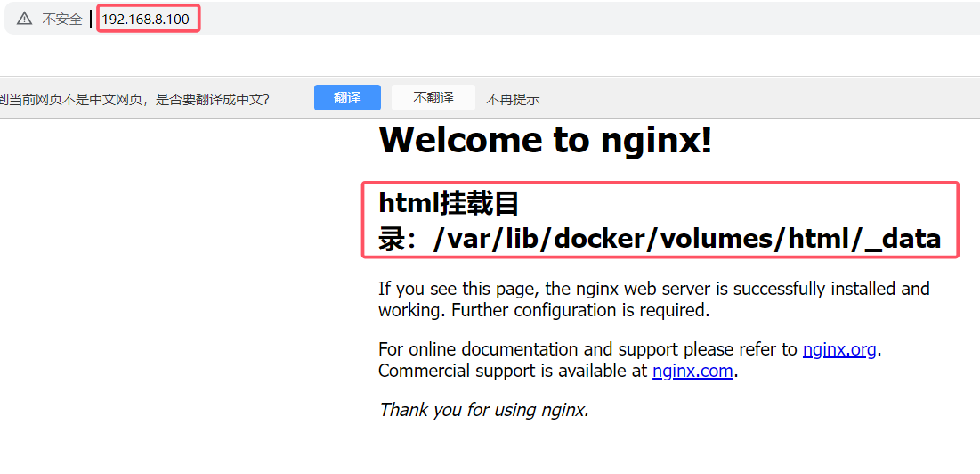Click the 'If you see this page' paragraph
The image size is (980, 474).
[x=653, y=298]
